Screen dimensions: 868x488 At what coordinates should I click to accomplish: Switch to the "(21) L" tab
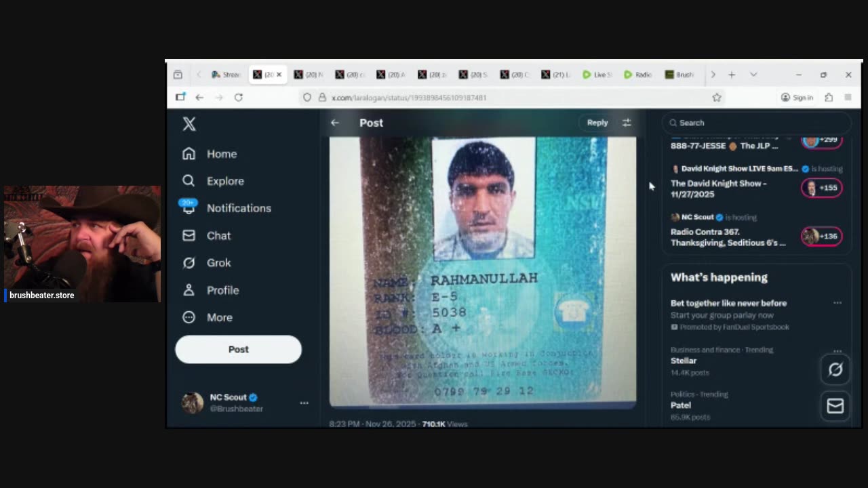point(556,75)
